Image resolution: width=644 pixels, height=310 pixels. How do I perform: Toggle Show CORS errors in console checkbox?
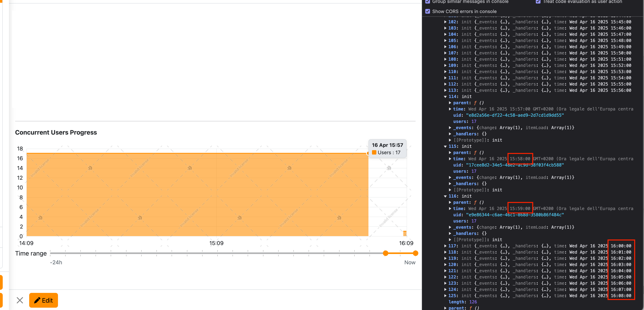point(427,11)
